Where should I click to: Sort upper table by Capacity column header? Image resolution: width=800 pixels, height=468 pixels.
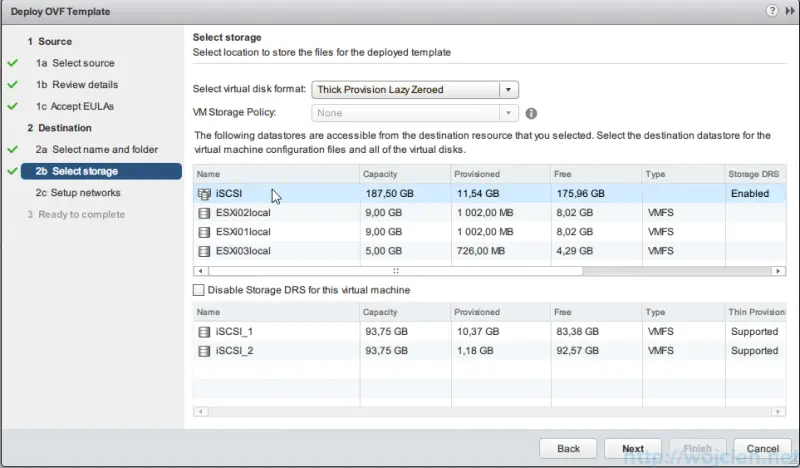click(405, 174)
